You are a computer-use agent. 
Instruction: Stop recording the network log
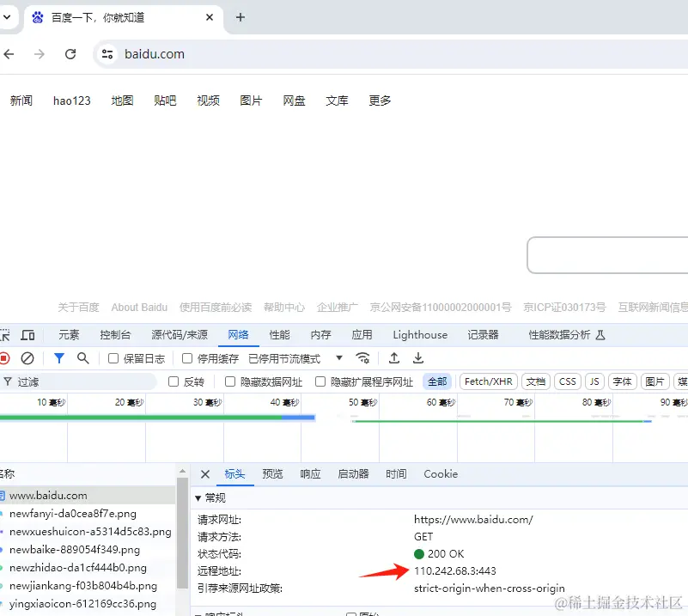4,358
